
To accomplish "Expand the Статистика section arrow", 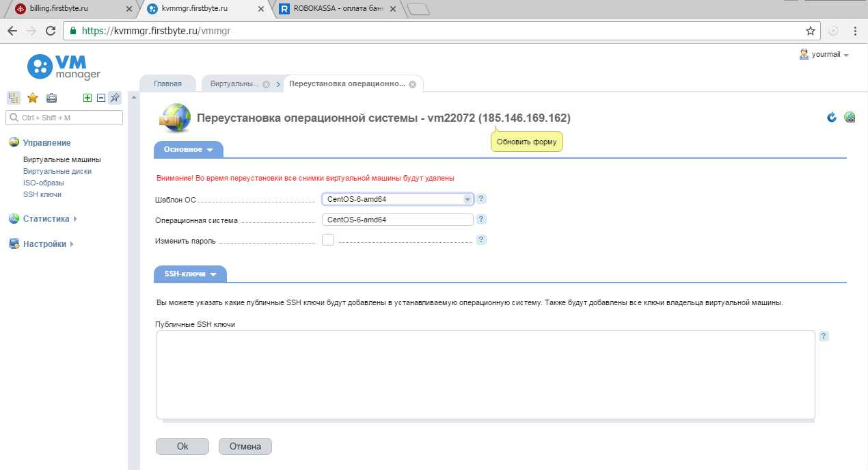I will click(x=74, y=219).
